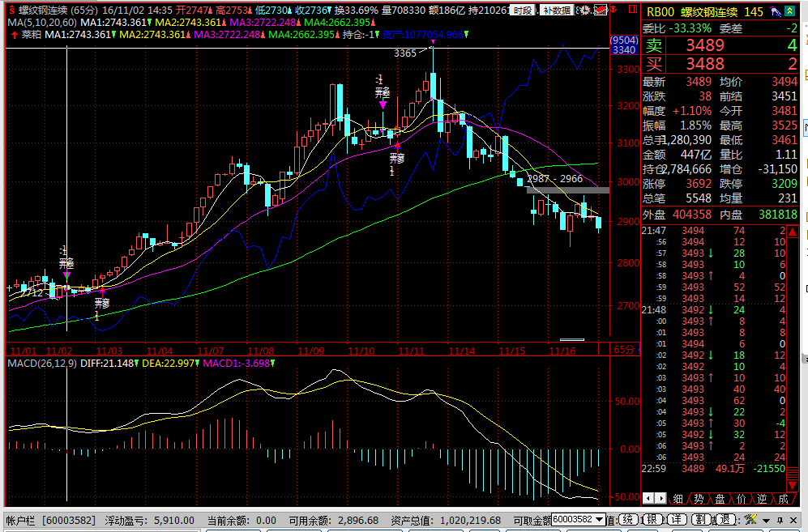Viewport: 808px width, 532px height.
Task: Open the clock icon in chart header
Action: [584, 10]
